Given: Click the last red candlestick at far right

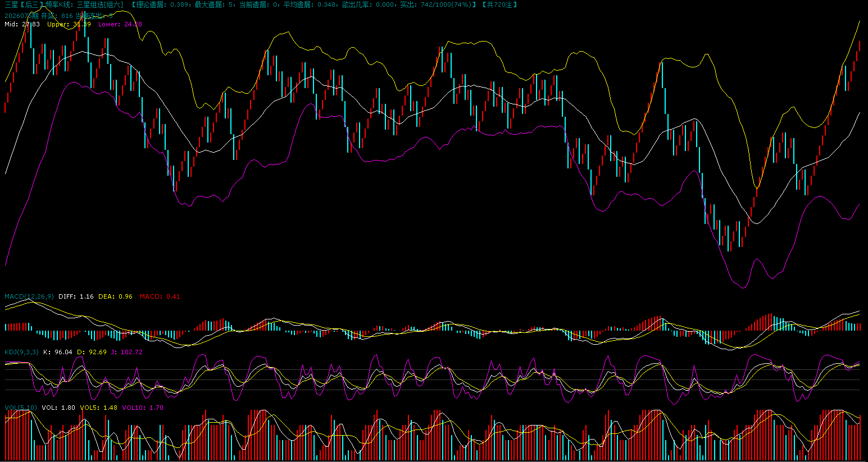Looking at the screenshot, I should click(x=860, y=46).
